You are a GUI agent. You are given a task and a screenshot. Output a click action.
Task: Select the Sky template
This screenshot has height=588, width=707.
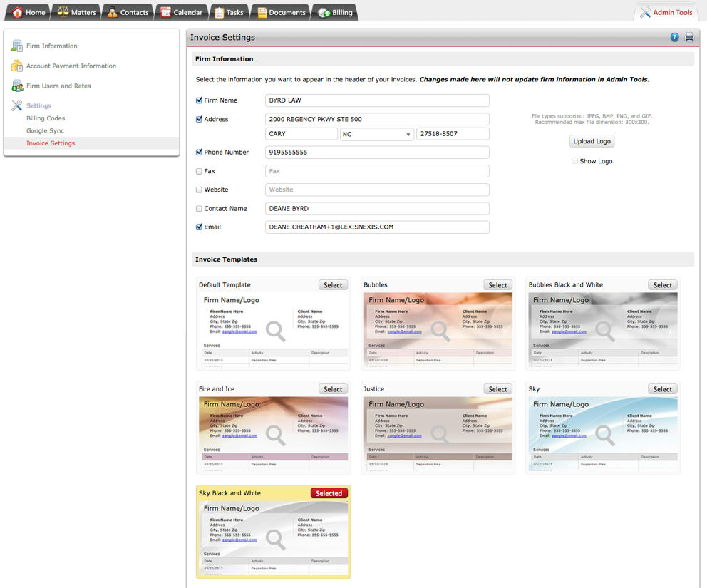662,389
